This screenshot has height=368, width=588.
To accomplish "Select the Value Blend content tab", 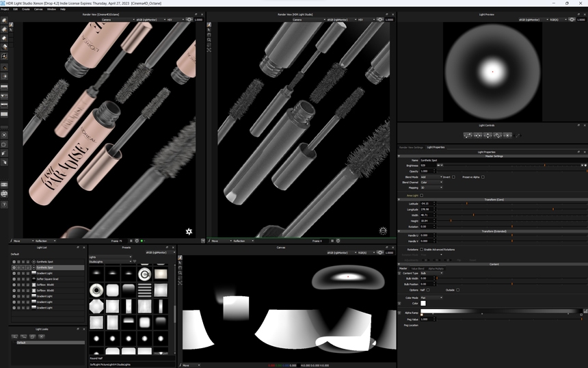I will [418, 269].
